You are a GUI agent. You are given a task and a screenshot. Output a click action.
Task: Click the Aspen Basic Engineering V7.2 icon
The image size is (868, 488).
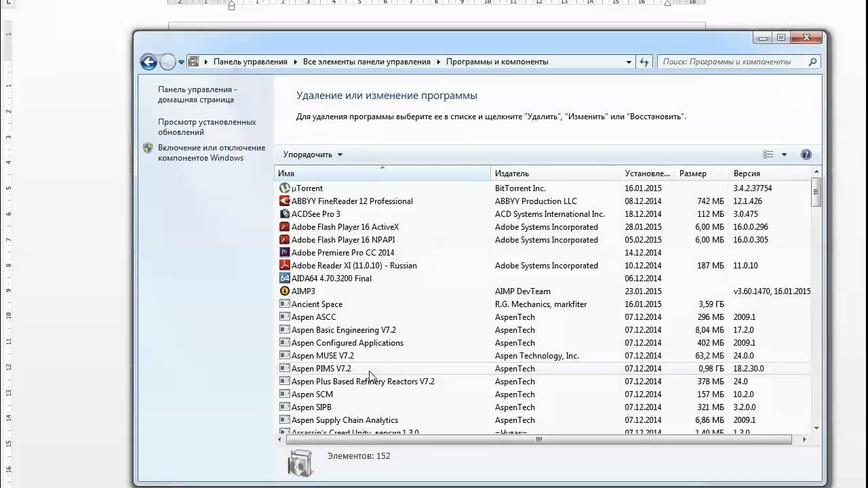point(285,329)
